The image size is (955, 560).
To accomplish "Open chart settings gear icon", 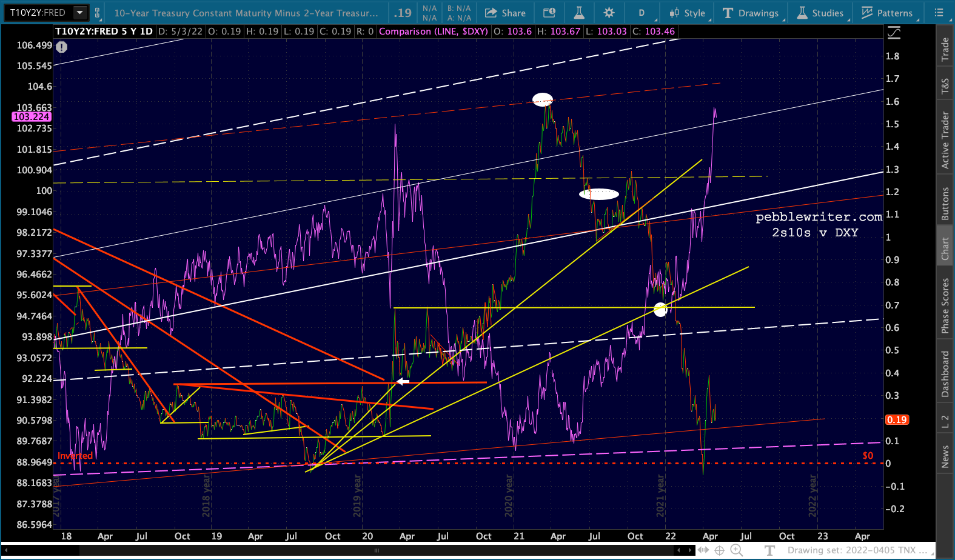I will coord(609,13).
